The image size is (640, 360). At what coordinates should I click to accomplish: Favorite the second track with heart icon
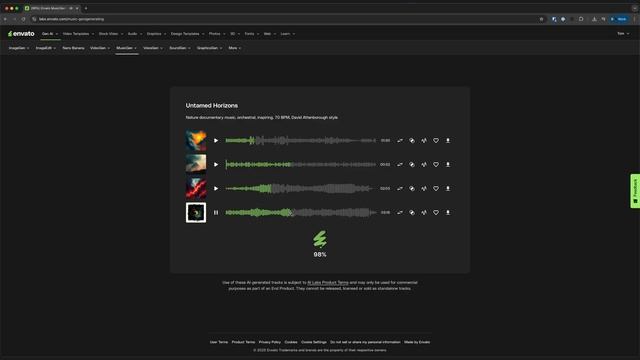436,164
